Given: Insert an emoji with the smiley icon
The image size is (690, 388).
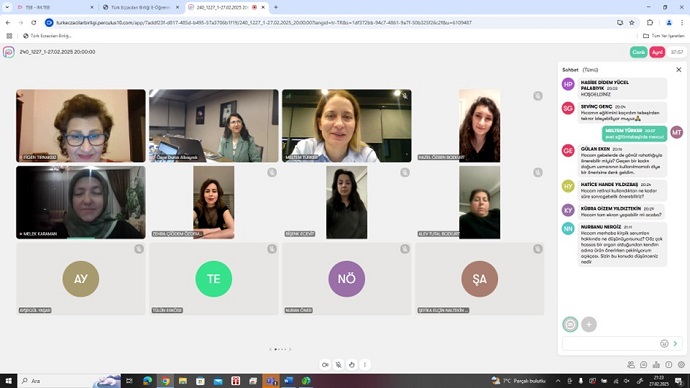Looking at the screenshot, I should pyautogui.click(x=664, y=344).
